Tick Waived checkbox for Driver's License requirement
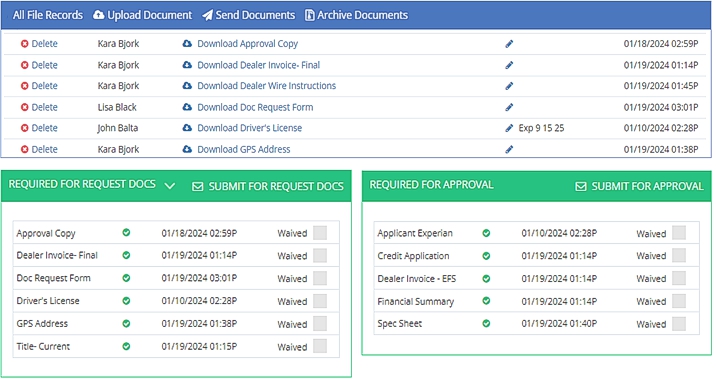The image size is (716, 379). click(x=320, y=301)
